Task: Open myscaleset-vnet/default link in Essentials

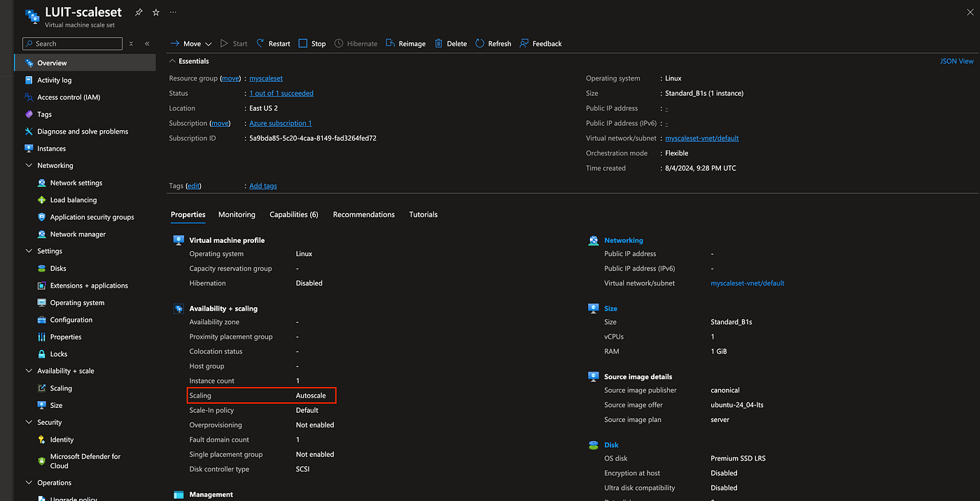Action: (702, 139)
